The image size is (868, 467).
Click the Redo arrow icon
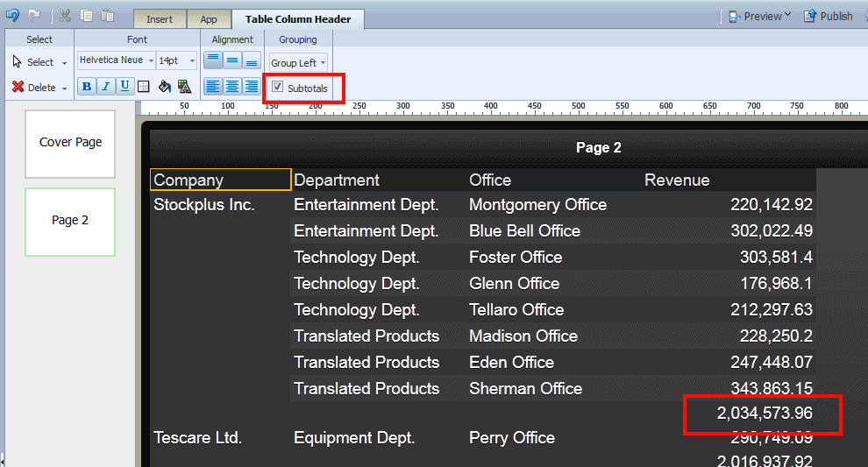(34, 16)
